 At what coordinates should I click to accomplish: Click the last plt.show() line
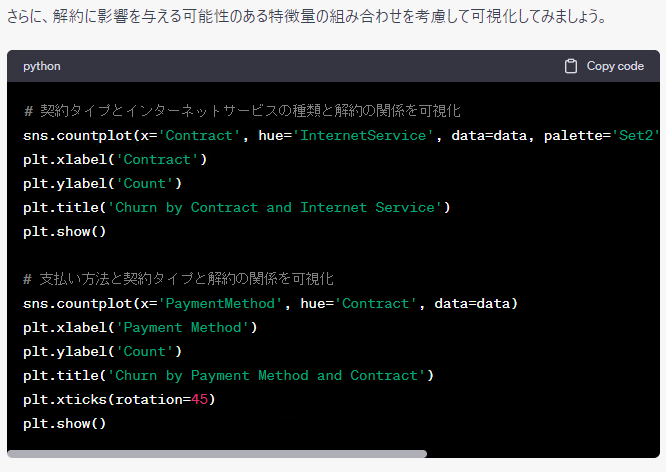tap(64, 423)
